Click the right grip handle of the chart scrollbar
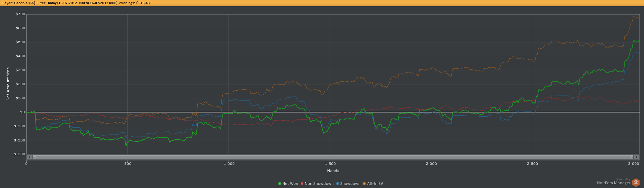The image size is (644, 188). tap(632, 157)
